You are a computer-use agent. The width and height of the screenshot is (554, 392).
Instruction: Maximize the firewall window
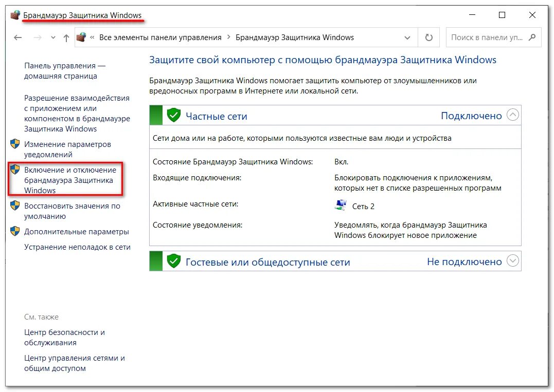coord(502,15)
